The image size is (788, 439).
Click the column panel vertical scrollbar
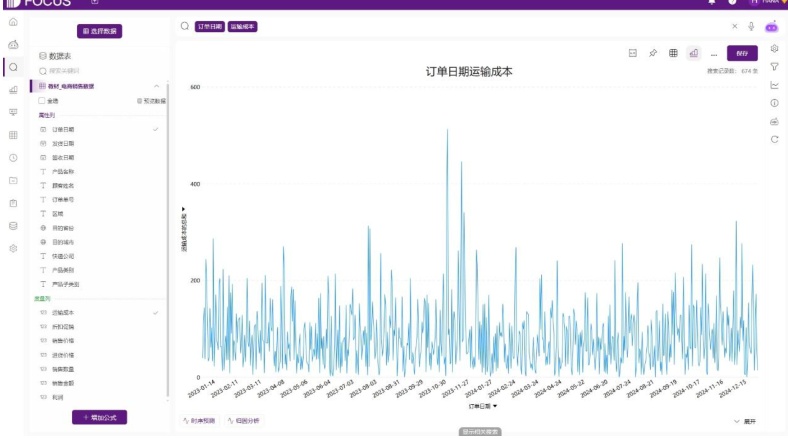pyautogui.click(x=168, y=241)
